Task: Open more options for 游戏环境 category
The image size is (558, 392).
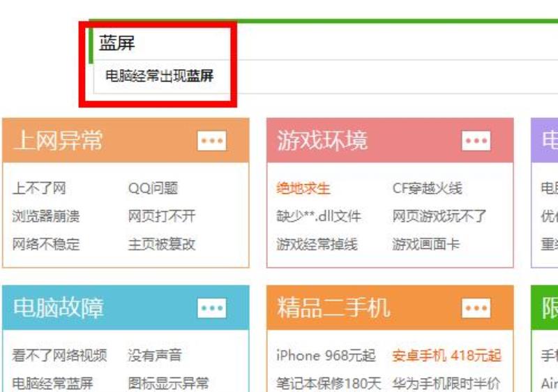Action: click(476, 140)
